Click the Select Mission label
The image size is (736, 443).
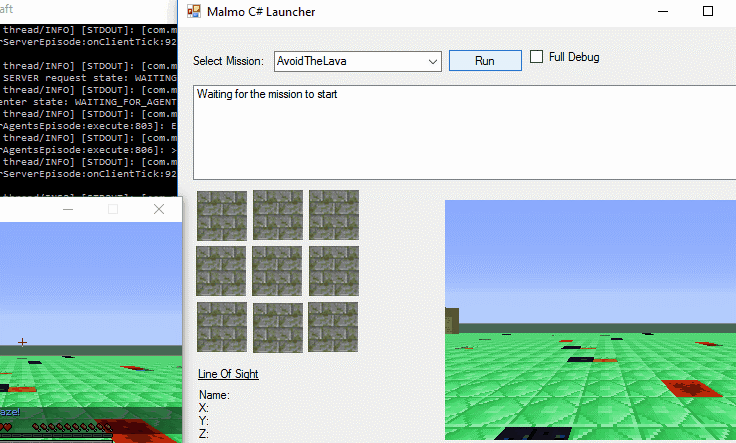pos(229,61)
